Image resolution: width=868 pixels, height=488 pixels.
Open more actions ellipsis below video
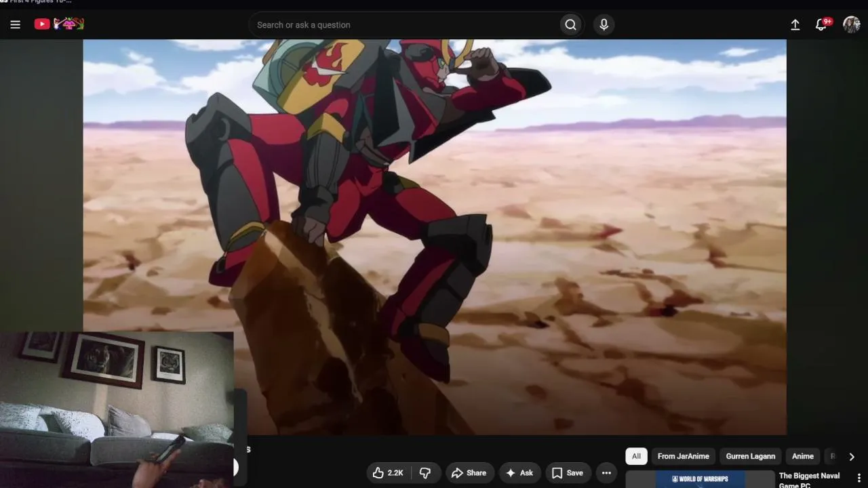(x=606, y=473)
